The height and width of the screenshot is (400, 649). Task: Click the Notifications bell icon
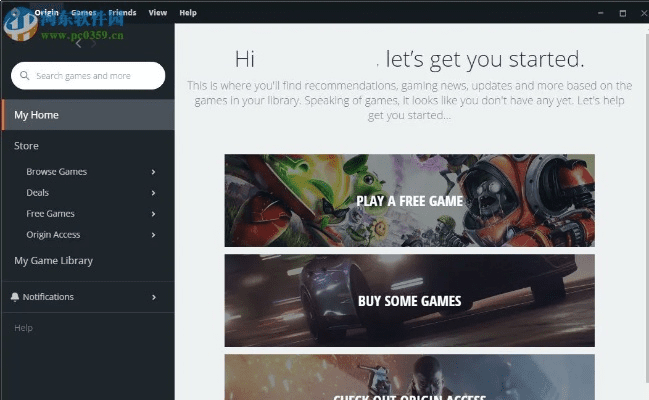(15, 297)
